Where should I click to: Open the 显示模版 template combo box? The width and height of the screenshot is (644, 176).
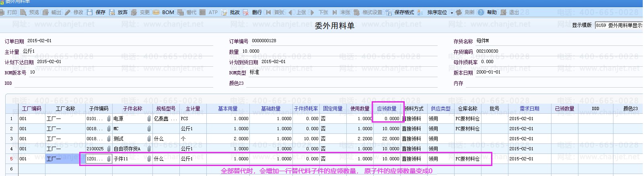619,25
